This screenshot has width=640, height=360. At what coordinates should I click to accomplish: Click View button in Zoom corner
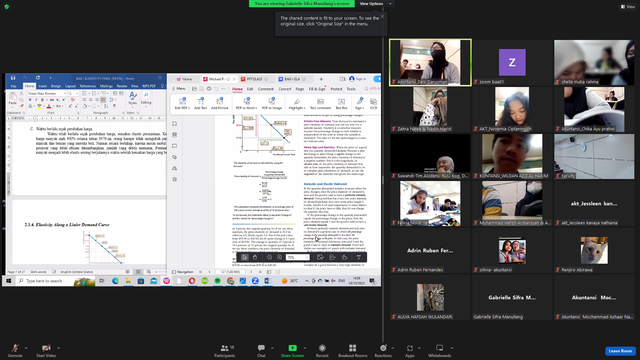[628, 7]
